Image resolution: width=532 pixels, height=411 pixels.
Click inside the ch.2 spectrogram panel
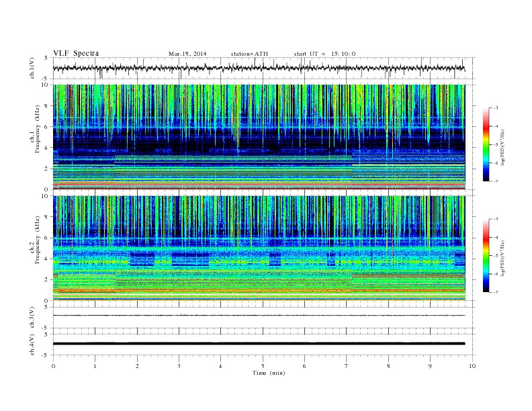(x=259, y=248)
